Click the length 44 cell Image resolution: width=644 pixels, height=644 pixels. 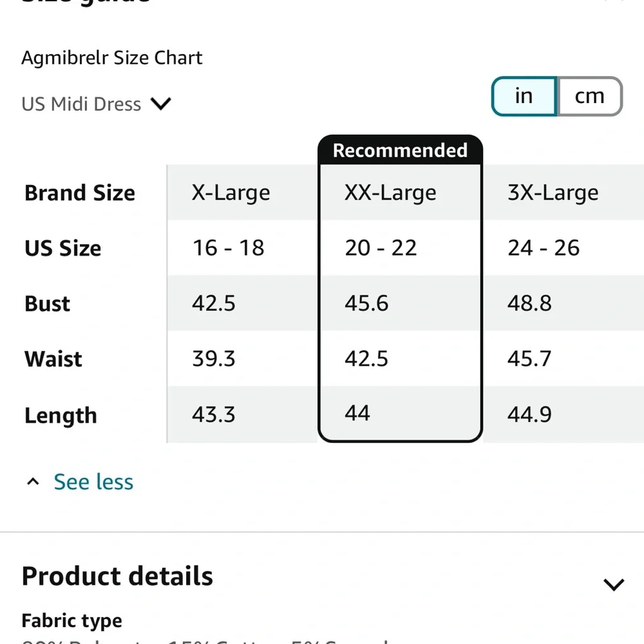click(357, 413)
